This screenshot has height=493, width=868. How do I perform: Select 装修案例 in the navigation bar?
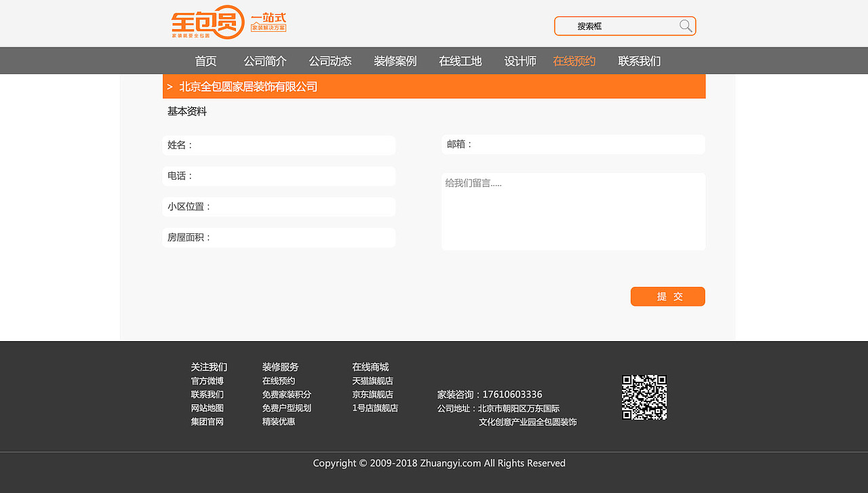point(395,61)
